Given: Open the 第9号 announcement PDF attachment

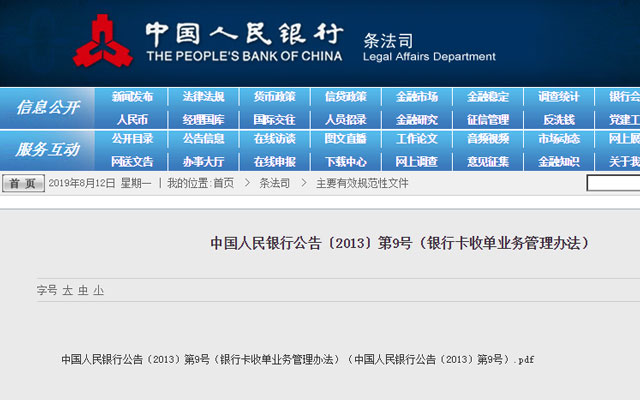Looking at the screenshot, I should pos(298,360).
